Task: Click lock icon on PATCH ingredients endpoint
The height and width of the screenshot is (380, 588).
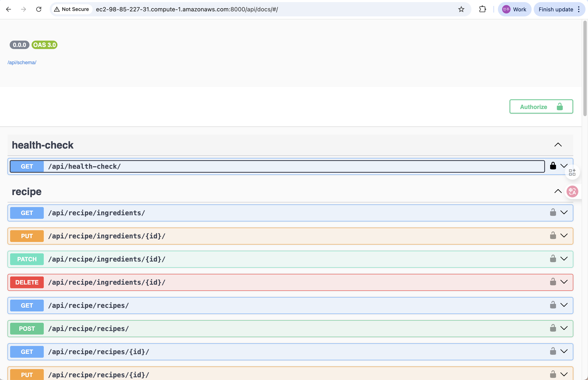Action: tap(553, 259)
